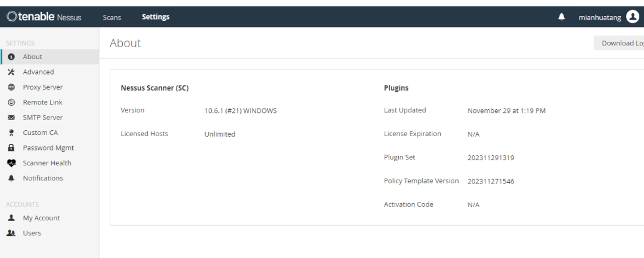Click the License Expiration label
Screen dimensions: 644x258
(x=413, y=134)
